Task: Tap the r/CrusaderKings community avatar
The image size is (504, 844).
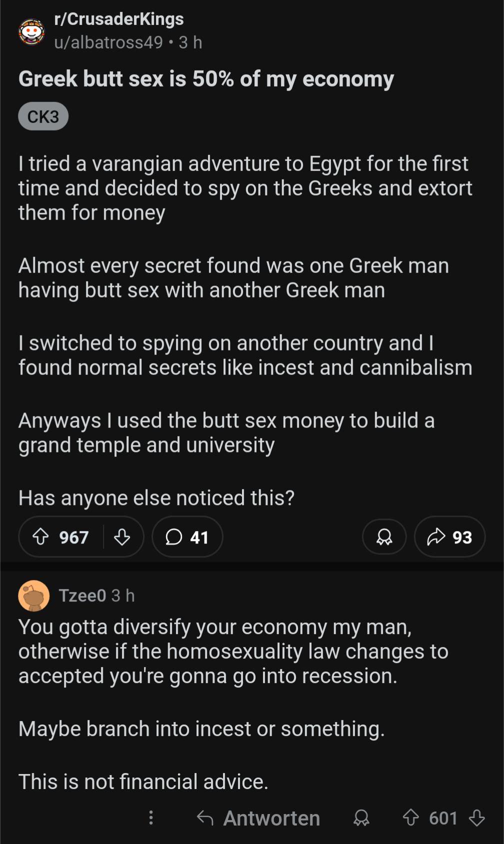Action: (x=31, y=31)
